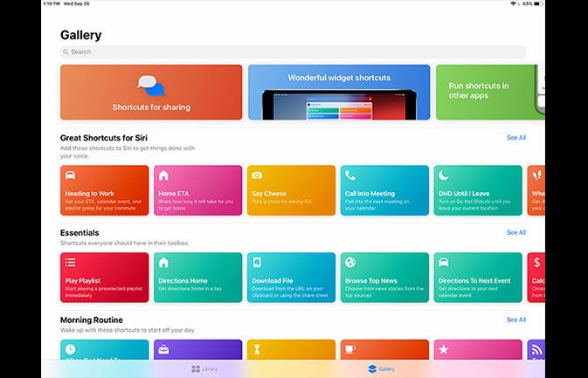See all Essentials shortcuts
The width and height of the screenshot is (588, 378).
point(515,233)
